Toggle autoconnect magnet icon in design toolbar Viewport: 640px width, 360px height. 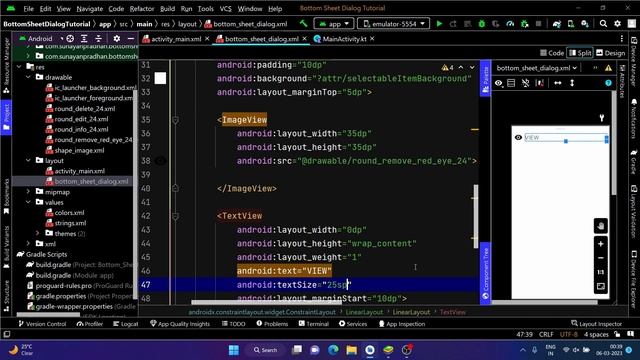point(525,83)
